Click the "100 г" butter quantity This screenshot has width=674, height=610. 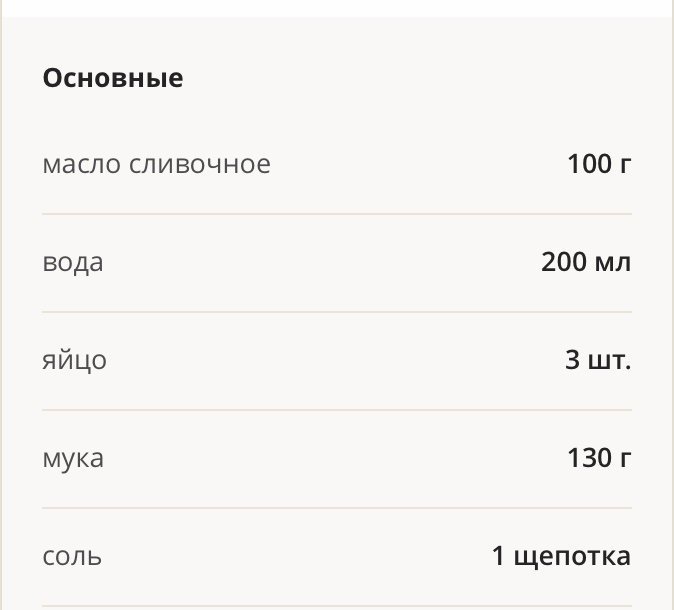point(599,164)
